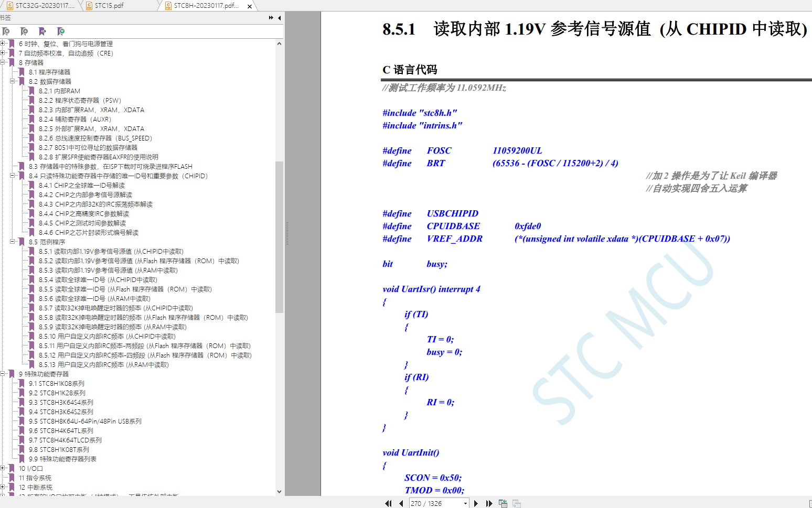Open bookmark 8.4.6 CHIP之芯片封装形式编号解读

[x=89, y=232]
